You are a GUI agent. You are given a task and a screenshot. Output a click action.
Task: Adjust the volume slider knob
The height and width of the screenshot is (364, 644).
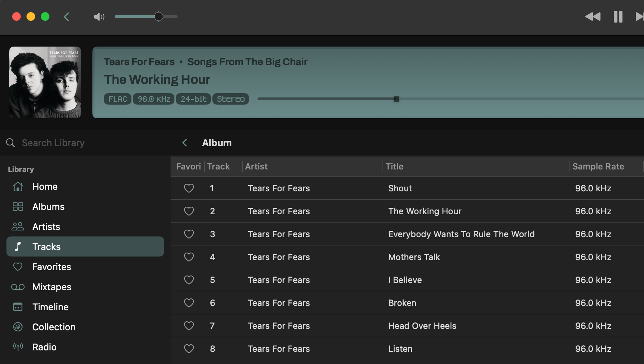pyautogui.click(x=159, y=16)
